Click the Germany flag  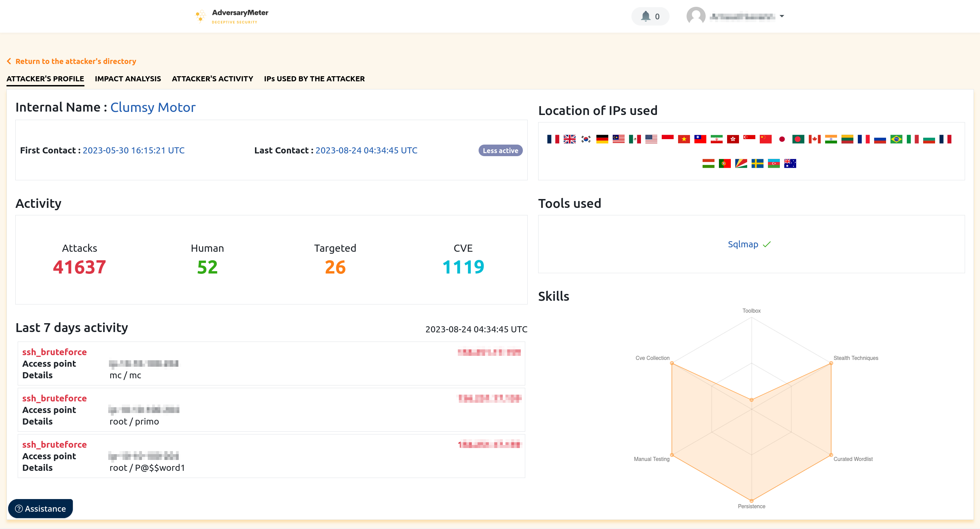tap(602, 139)
